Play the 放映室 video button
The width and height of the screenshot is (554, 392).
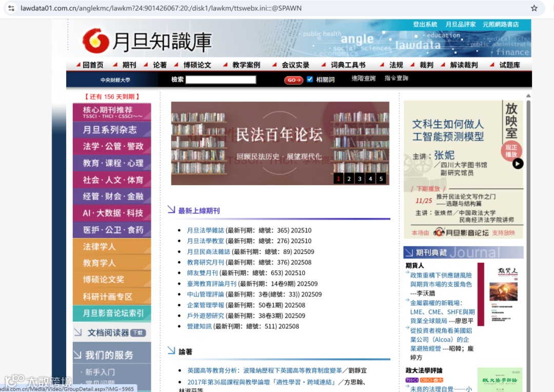pyautogui.click(x=518, y=164)
